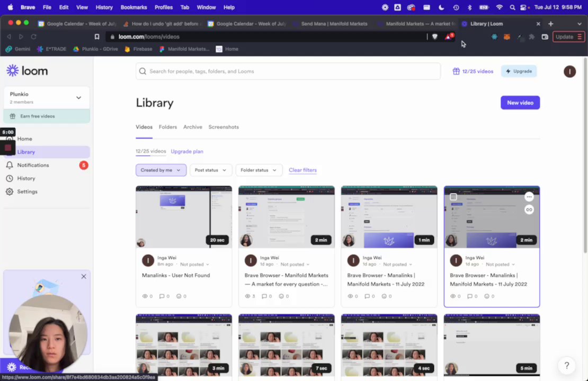Click the Bluetooth icon in menu bar
588x381 pixels.
pyautogui.click(x=469, y=7)
